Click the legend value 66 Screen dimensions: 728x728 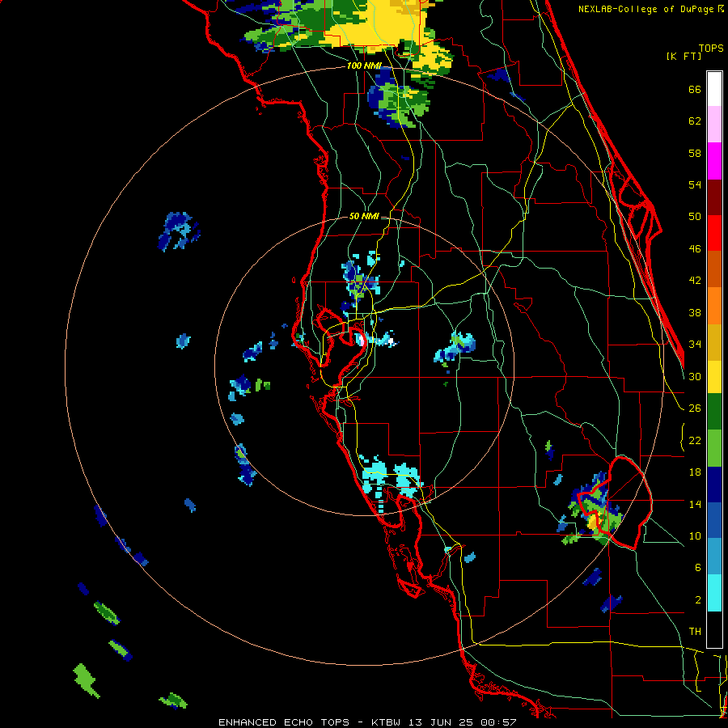tap(695, 90)
